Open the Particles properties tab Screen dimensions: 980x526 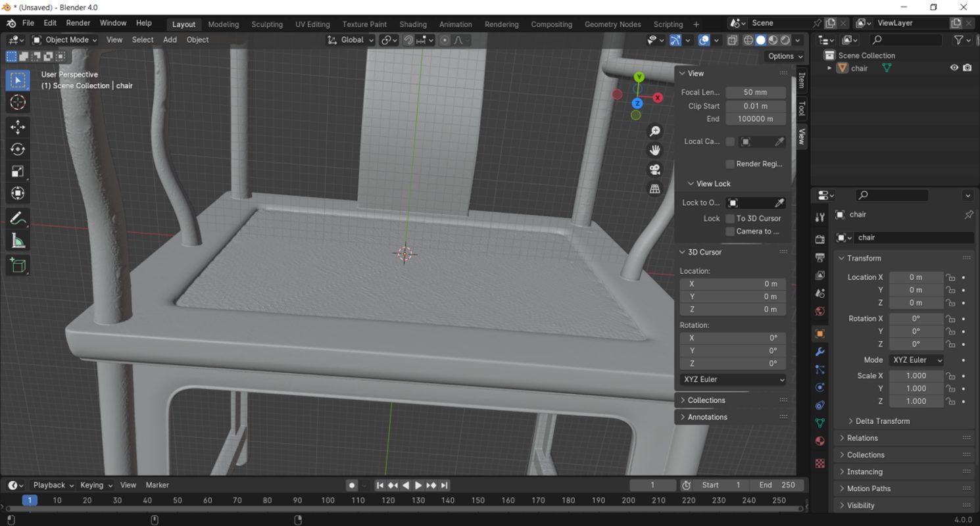click(x=820, y=370)
